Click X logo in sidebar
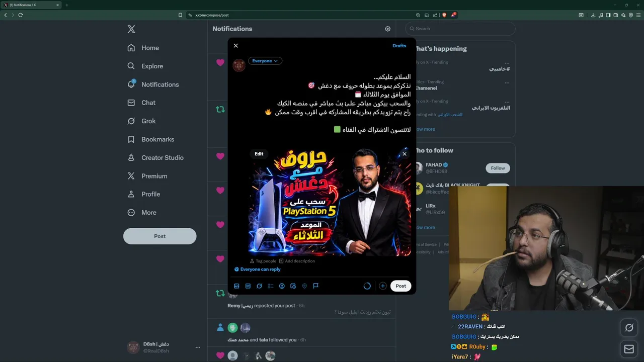644x362 pixels. point(131,29)
